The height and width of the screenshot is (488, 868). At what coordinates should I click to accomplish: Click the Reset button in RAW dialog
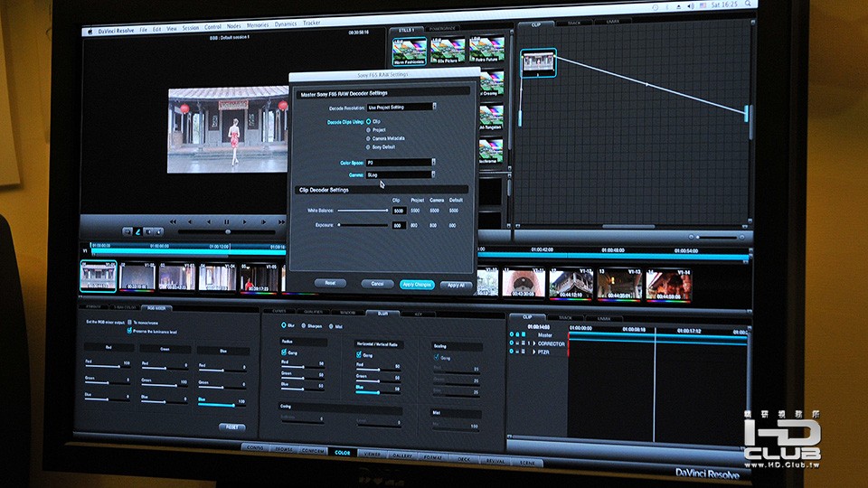(330, 283)
